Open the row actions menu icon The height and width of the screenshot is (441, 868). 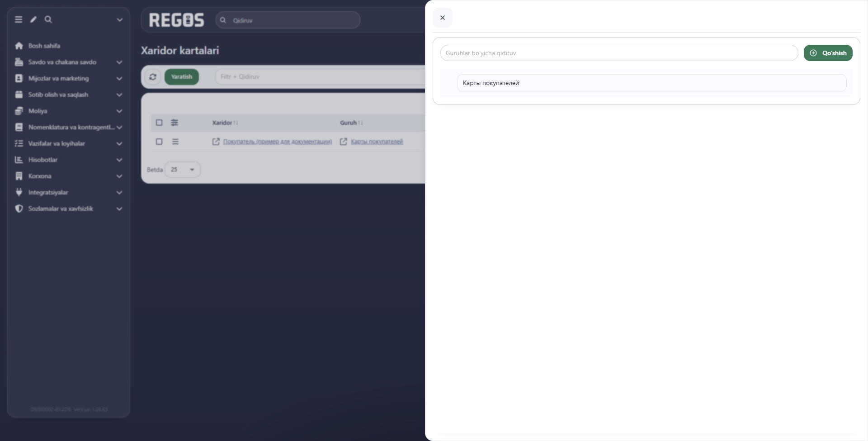click(x=175, y=142)
